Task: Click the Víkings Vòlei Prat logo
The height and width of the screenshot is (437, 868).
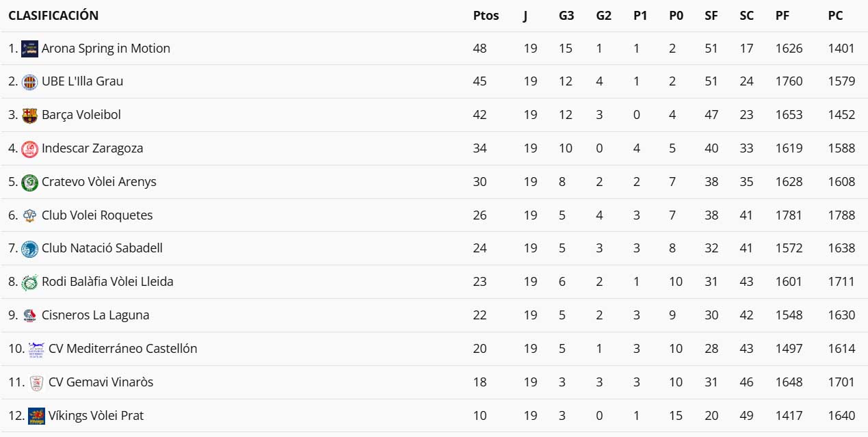Action: [x=36, y=416]
